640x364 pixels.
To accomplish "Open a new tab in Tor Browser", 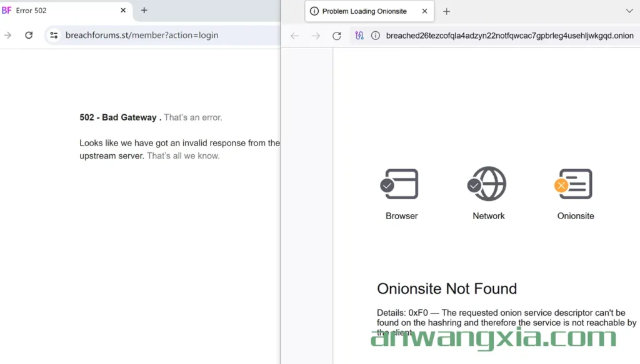I will [446, 12].
